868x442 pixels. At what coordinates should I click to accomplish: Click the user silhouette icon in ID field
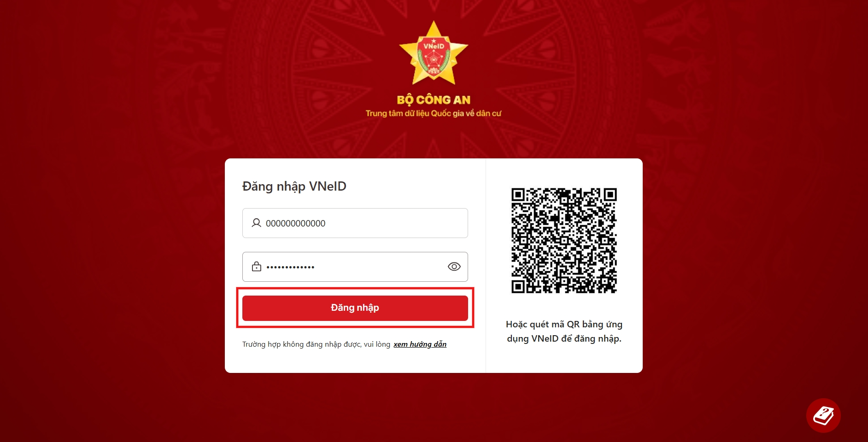[x=256, y=223]
